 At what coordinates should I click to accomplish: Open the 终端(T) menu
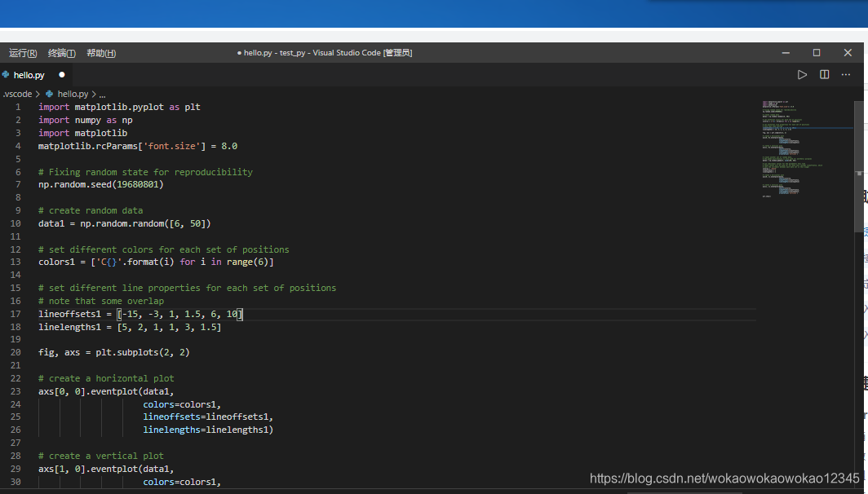tap(61, 52)
